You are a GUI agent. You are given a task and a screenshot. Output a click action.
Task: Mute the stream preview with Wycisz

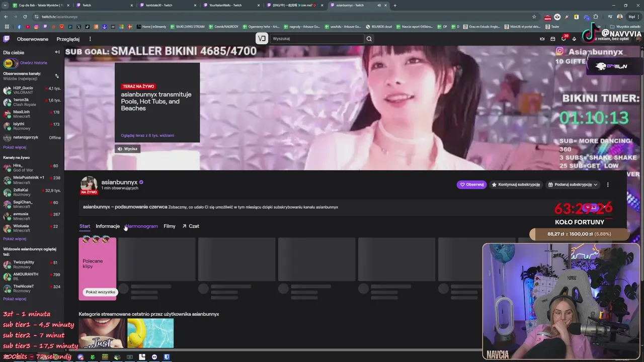(128, 149)
